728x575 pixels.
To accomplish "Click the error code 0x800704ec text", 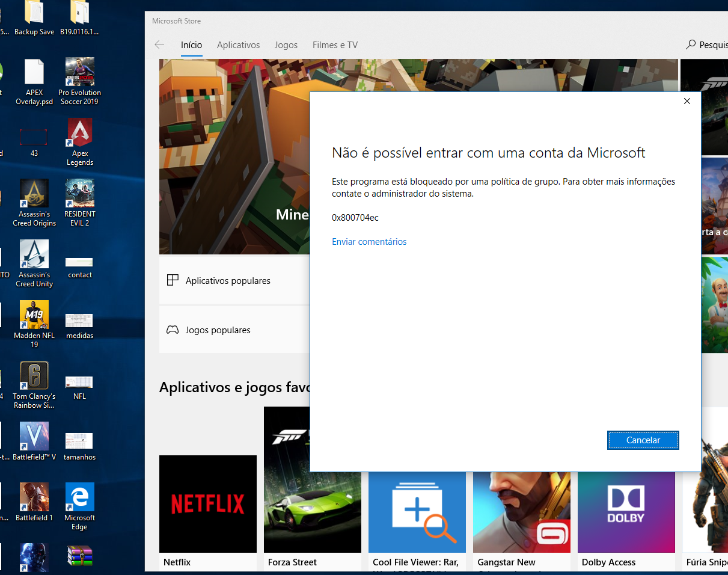I will (355, 218).
